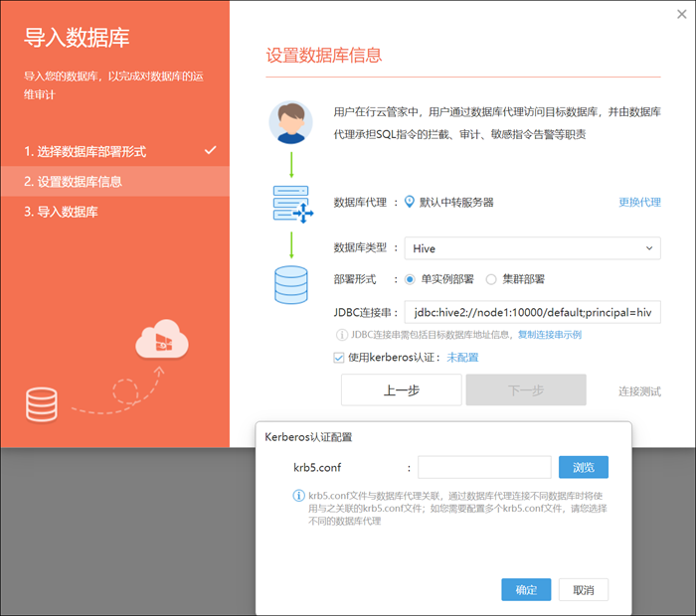Click the location pin icon beside 默认中转服务器
The image size is (696, 616).
point(408,202)
